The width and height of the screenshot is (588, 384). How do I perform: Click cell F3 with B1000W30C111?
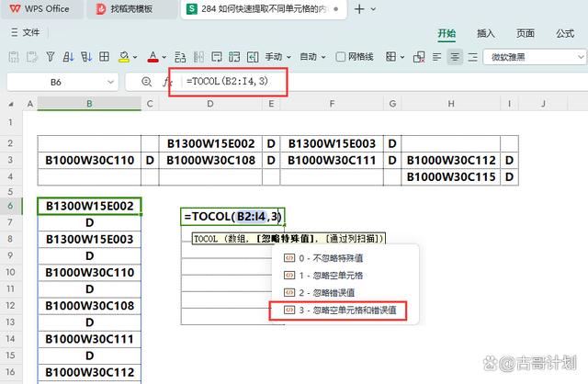332,160
